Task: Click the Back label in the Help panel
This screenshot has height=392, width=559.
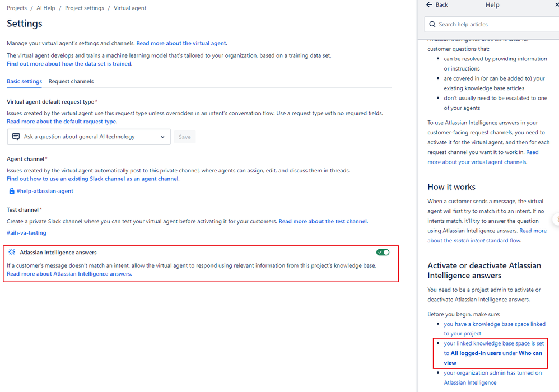Action: coord(442,4)
